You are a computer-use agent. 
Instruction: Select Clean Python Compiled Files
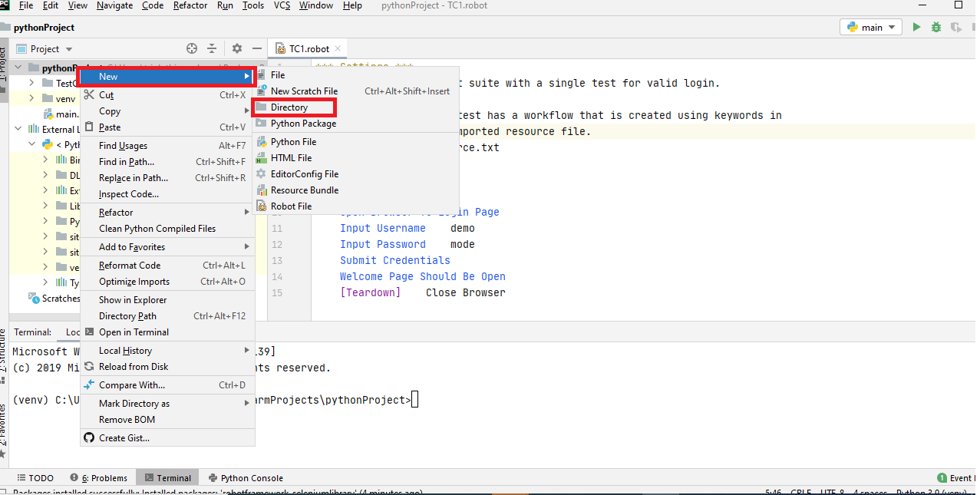coord(166,229)
